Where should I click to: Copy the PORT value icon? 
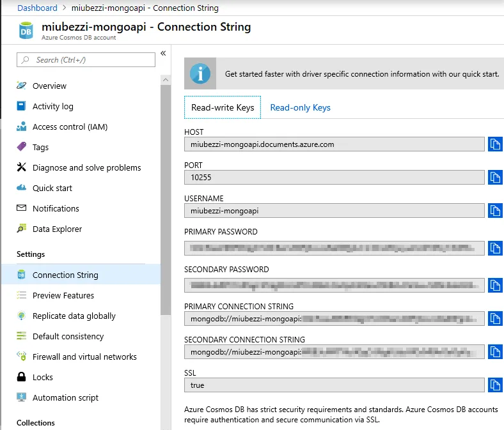[x=495, y=178]
